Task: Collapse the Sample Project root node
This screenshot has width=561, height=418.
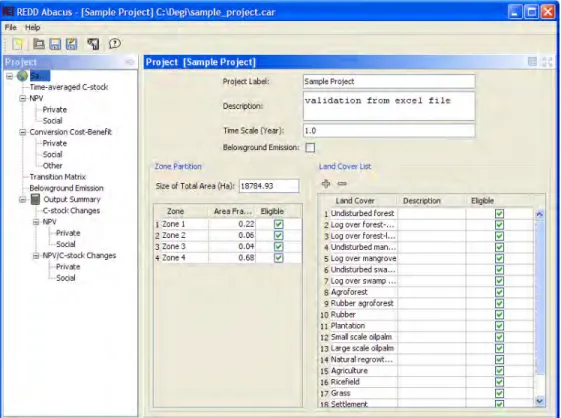Action: pyautogui.click(x=9, y=76)
